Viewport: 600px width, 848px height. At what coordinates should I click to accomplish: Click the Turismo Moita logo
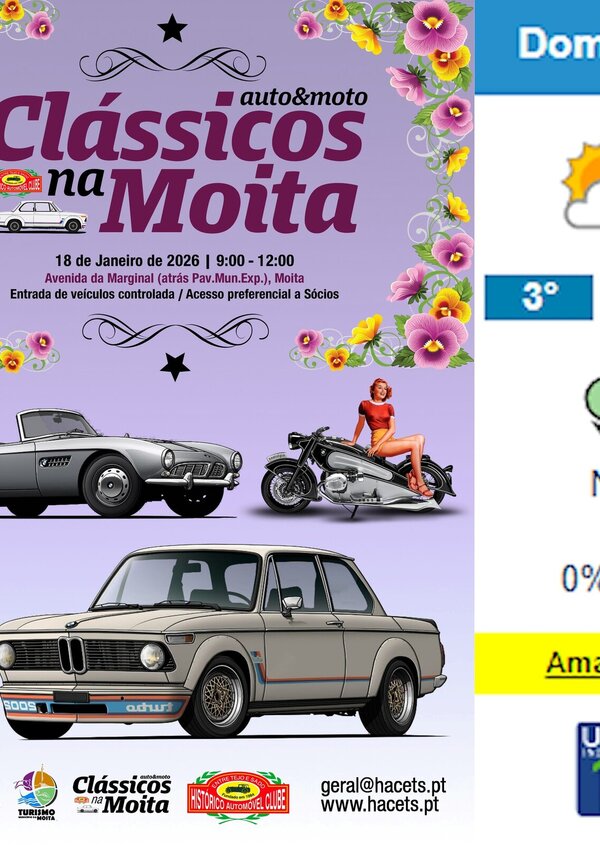[37, 793]
